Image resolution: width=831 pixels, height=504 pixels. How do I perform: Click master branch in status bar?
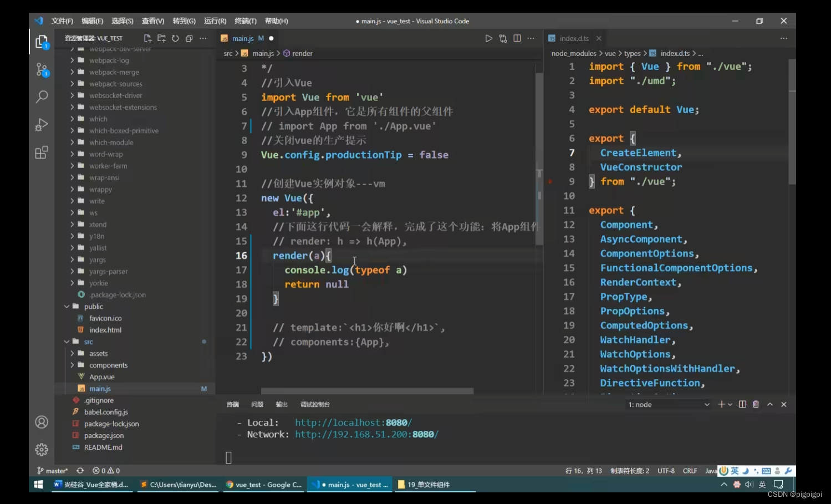pos(52,470)
